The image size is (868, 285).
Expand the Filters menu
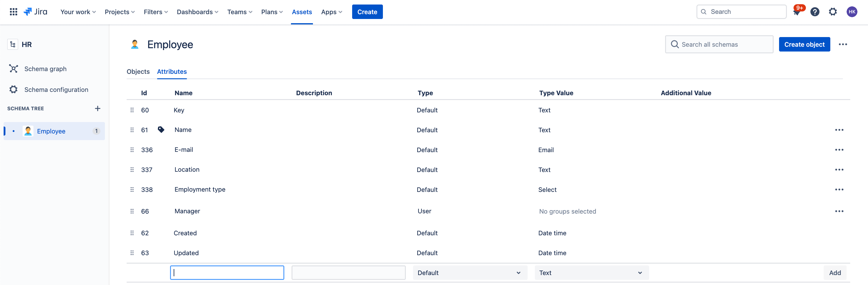[x=156, y=12]
